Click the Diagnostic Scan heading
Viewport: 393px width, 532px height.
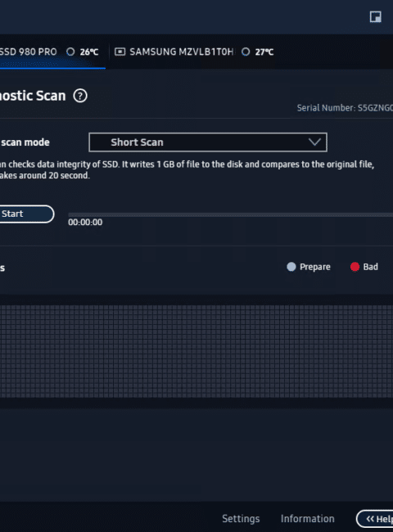[x=33, y=96]
